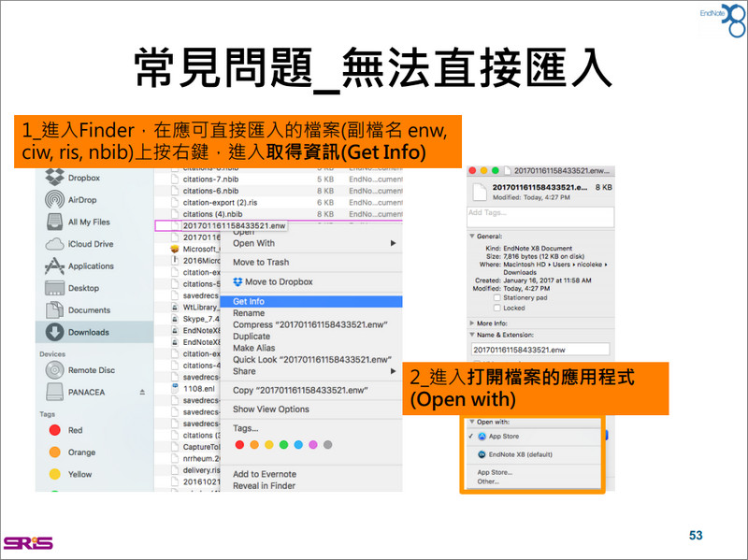
Task: Collapse the Open with section
Action: (x=472, y=422)
